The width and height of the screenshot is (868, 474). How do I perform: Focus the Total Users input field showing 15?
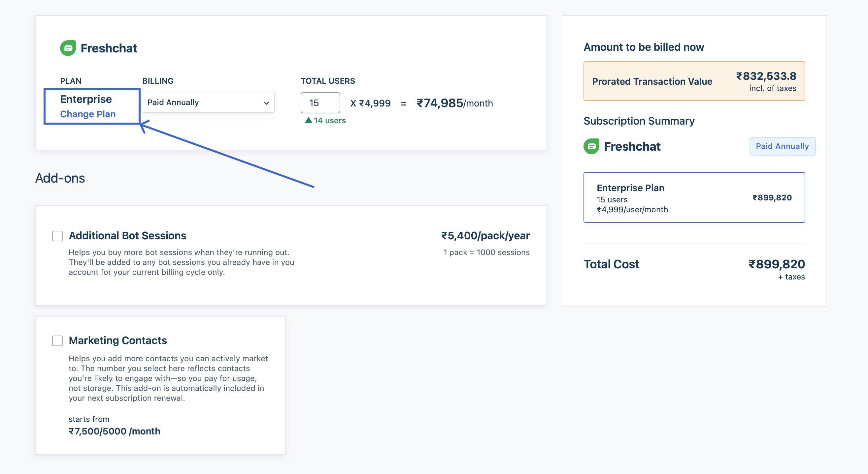point(320,103)
